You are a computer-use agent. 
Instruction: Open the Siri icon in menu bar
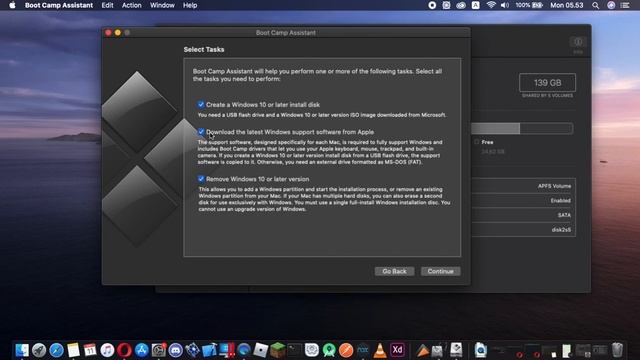[611, 5]
